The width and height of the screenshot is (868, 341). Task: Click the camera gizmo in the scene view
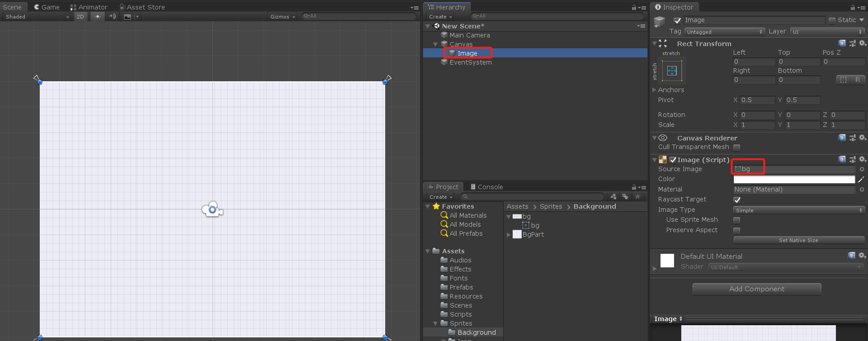coord(212,210)
